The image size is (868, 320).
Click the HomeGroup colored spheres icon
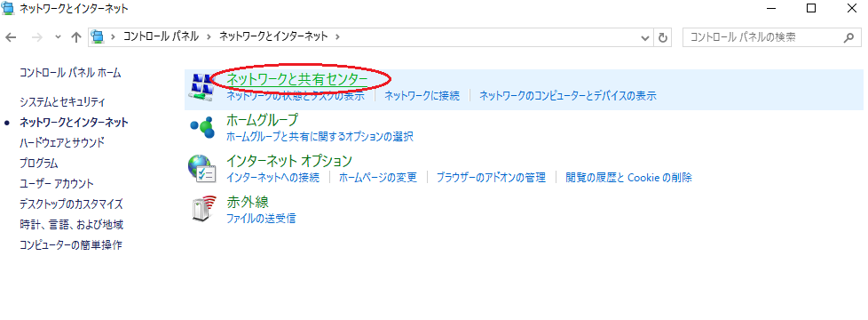point(201,127)
